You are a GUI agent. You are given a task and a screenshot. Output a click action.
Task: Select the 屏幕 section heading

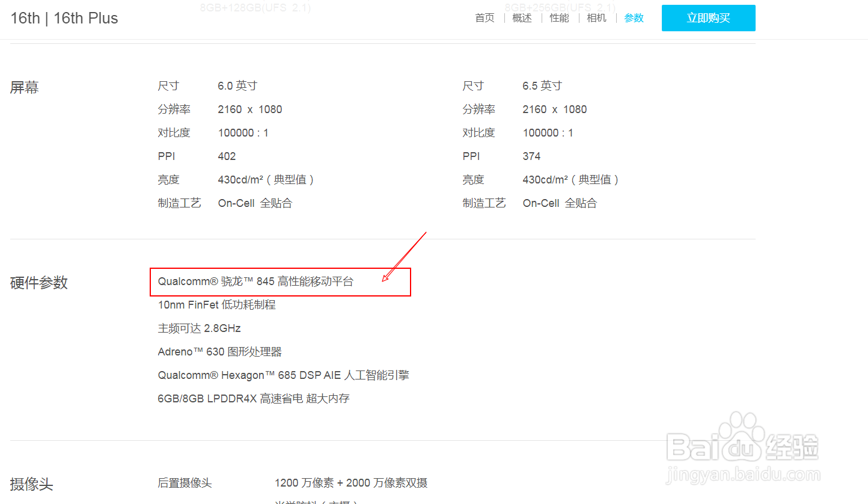click(25, 88)
